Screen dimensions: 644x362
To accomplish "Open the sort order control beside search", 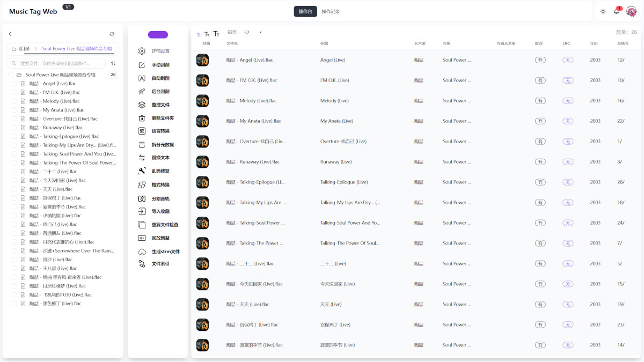I will click(x=113, y=63).
